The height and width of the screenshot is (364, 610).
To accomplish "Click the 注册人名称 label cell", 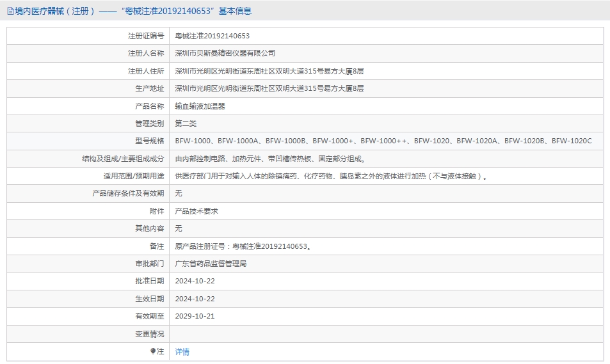I will tap(88, 53).
